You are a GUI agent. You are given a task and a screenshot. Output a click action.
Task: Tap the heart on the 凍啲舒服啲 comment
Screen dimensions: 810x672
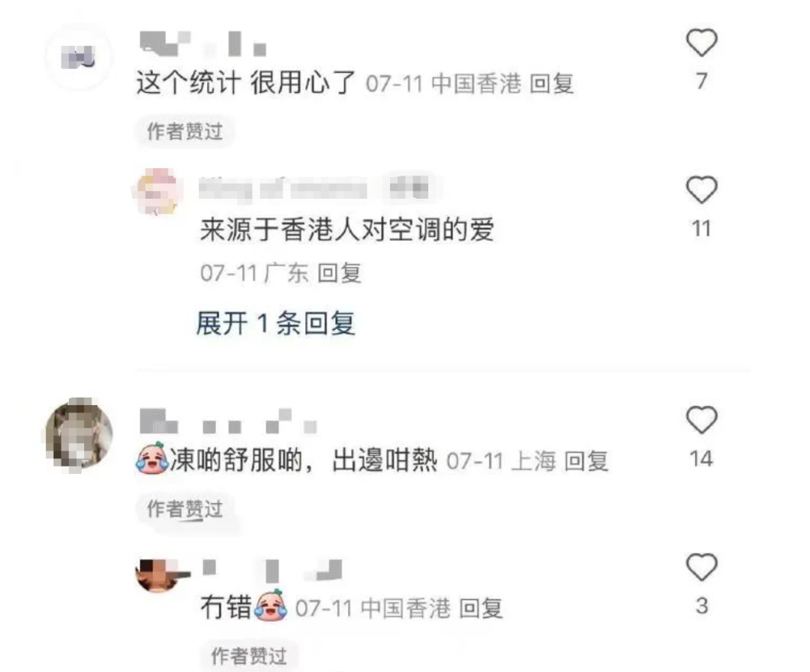coord(701,419)
